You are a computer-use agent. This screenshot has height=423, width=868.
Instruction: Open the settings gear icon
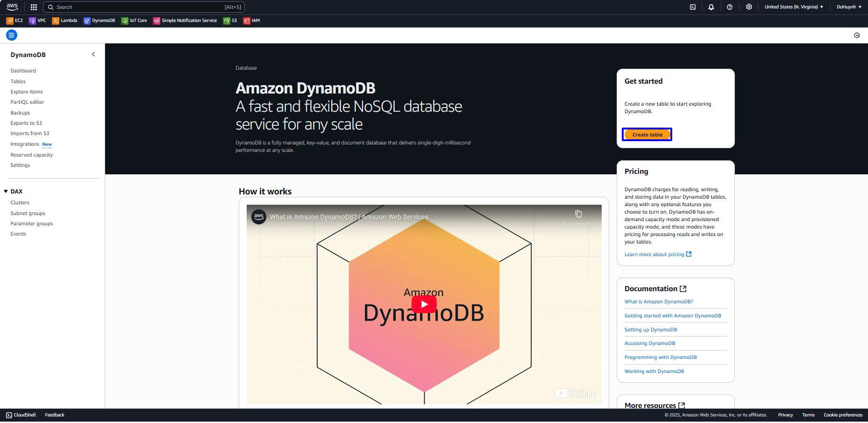tap(749, 7)
